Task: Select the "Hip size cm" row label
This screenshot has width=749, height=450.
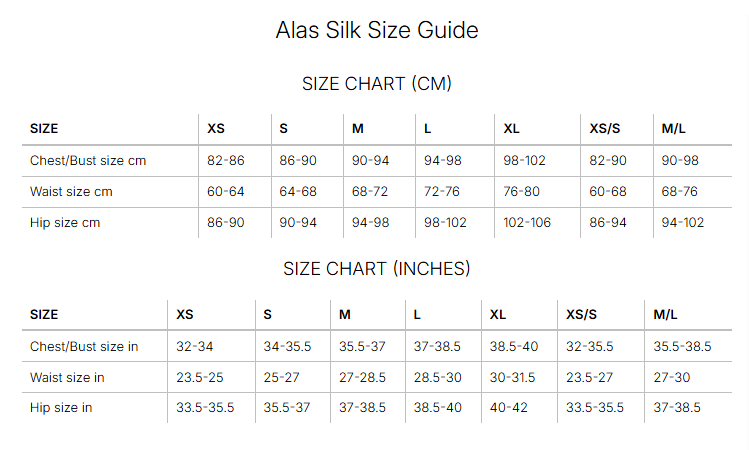Action: tap(65, 222)
